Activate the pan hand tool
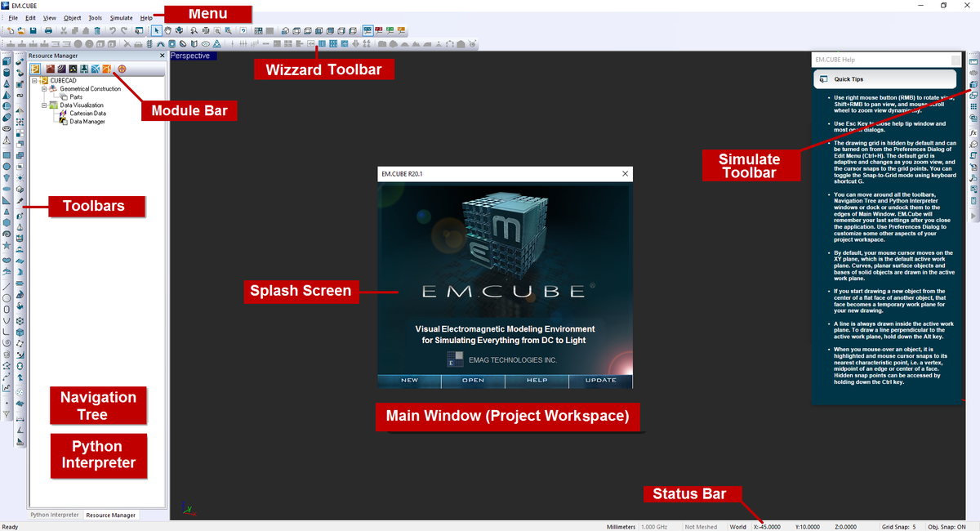 [167, 31]
